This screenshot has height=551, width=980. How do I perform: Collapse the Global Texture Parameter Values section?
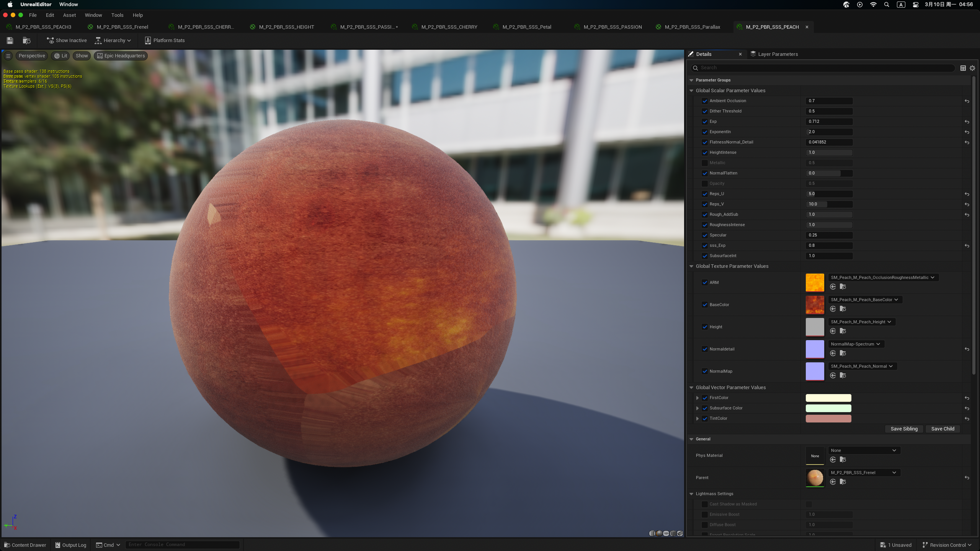coord(691,266)
